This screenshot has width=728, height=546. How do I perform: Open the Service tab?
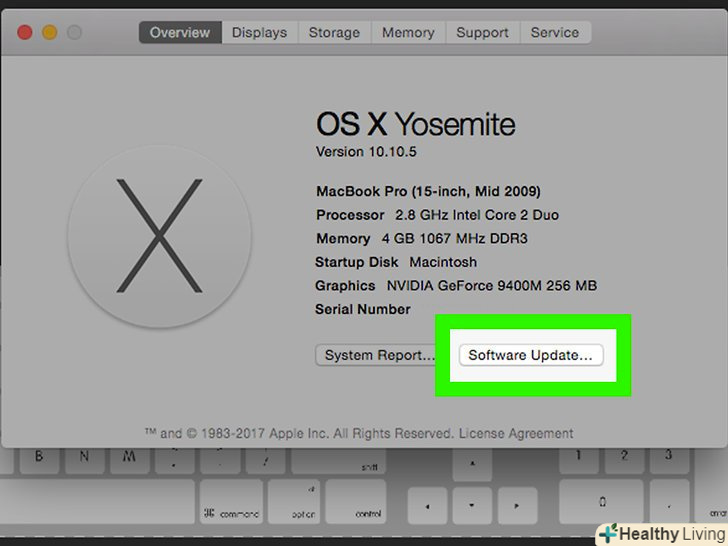point(555,32)
